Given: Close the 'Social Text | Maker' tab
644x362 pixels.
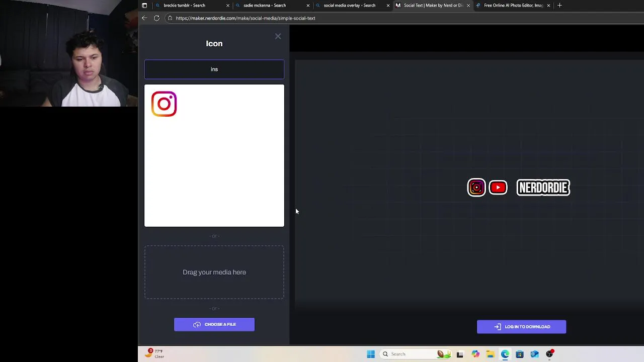Looking at the screenshot, I should (468, 6).
